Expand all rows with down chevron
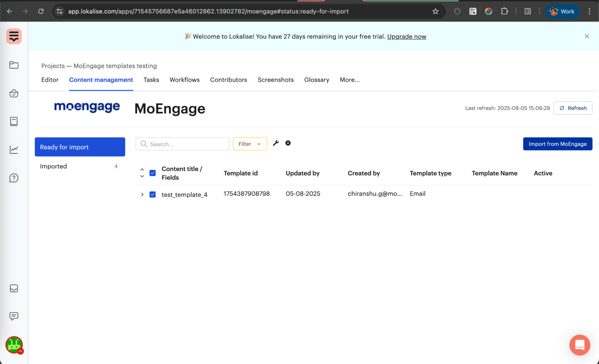599x364 pixels. (142, 176)
